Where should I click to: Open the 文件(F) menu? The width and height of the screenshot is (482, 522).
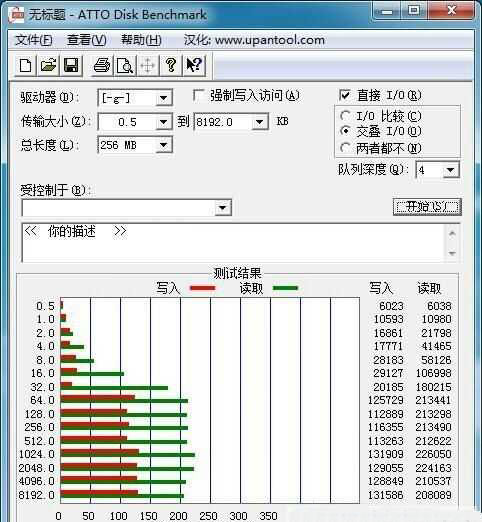click(34, 40)
